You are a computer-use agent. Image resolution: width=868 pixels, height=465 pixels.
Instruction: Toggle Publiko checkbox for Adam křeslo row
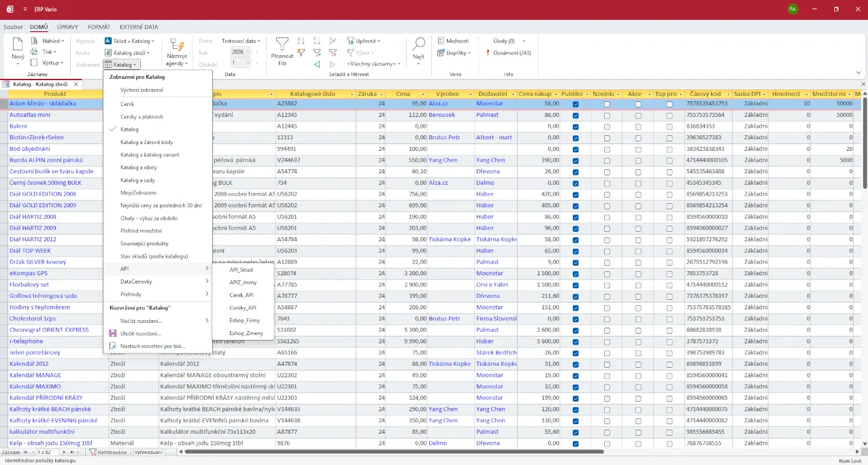575,104
